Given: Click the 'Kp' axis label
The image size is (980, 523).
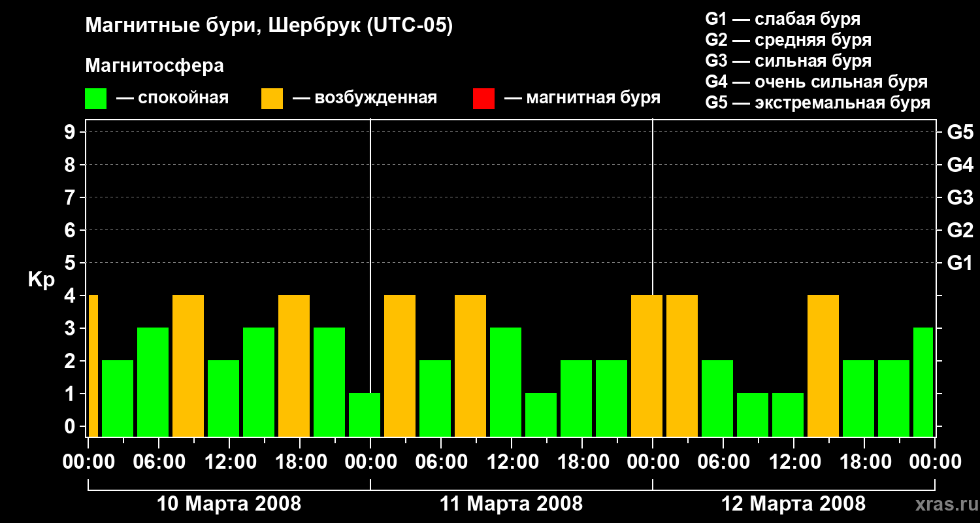Looking at the screenshot, I should coord(41,280).
